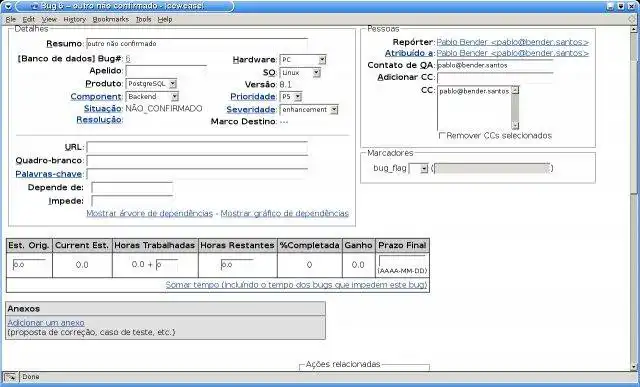Check Remover CCs selecionados checkbox
This screenshot has width=640, height=387.
point(442,135)
